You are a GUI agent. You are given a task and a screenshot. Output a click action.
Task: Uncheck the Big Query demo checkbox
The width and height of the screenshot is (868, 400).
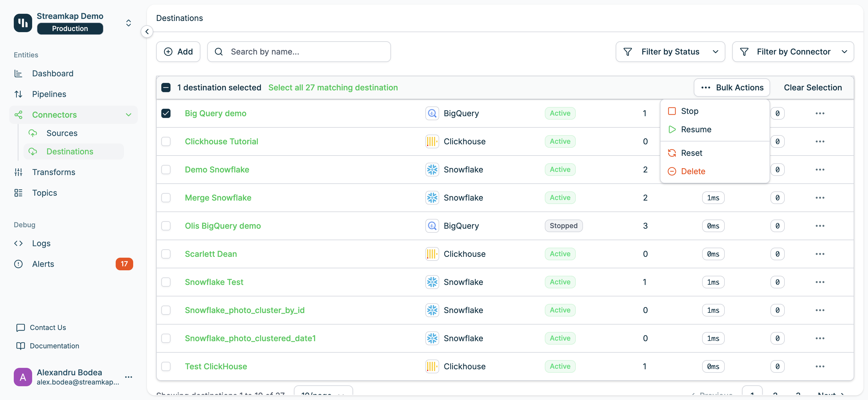pyautogui.click(x=166, y=113)
